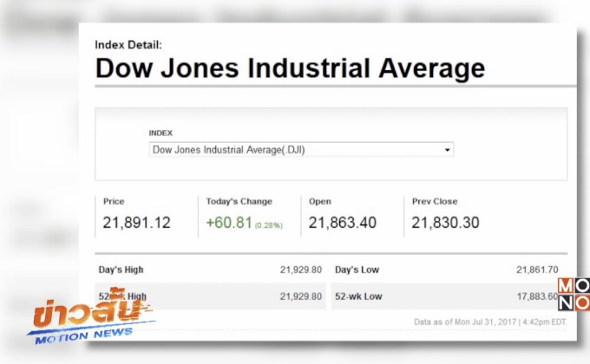590x364 pixels.
Task: Click the INDEX field label
Action: coord(161,133)
